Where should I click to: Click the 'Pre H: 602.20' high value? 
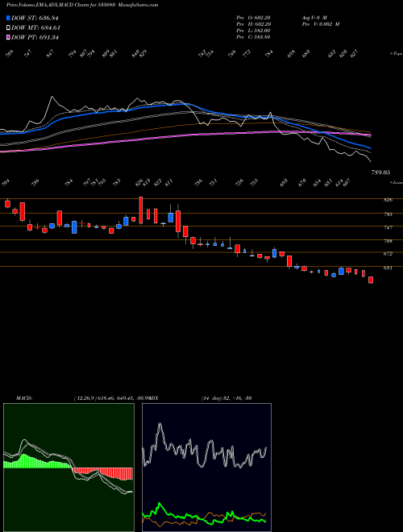point(253,23)
